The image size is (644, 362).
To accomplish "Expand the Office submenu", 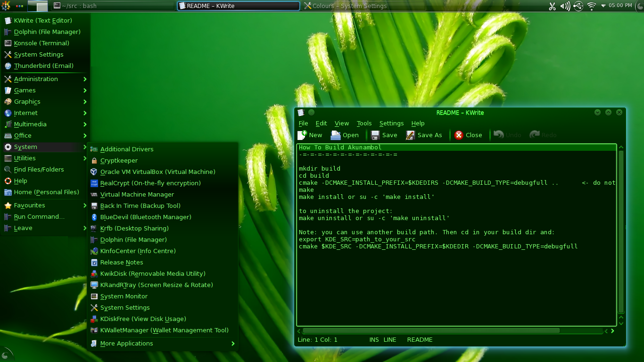I will point(46,135).
